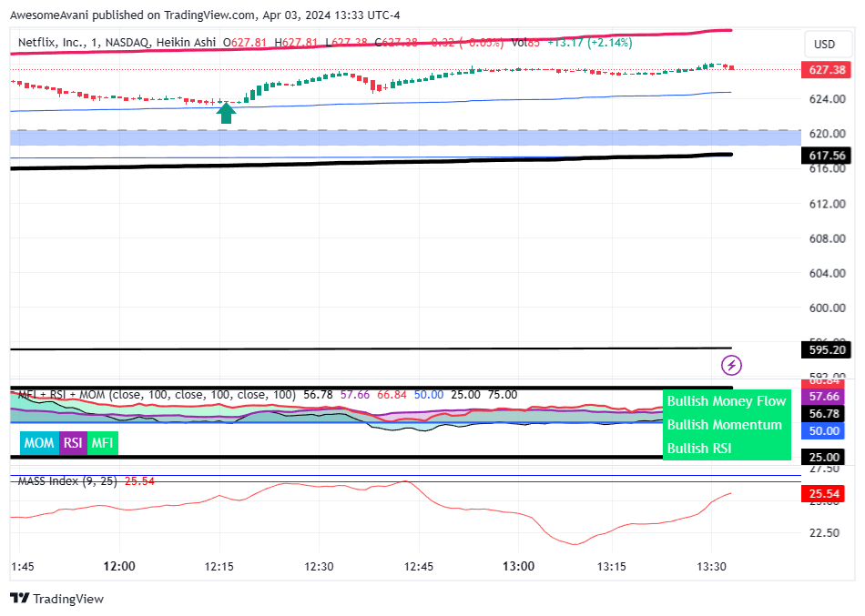Click the Netflix, Inc. symbol title
Image resolution: width=865 pixels, height=616 pixels.
[x=117, y=43]
